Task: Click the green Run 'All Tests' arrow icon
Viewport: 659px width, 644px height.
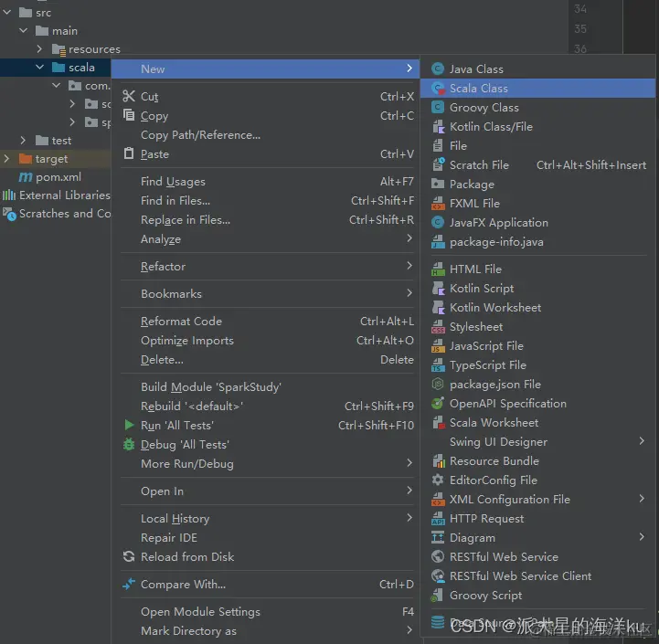Action: [129, 425]
